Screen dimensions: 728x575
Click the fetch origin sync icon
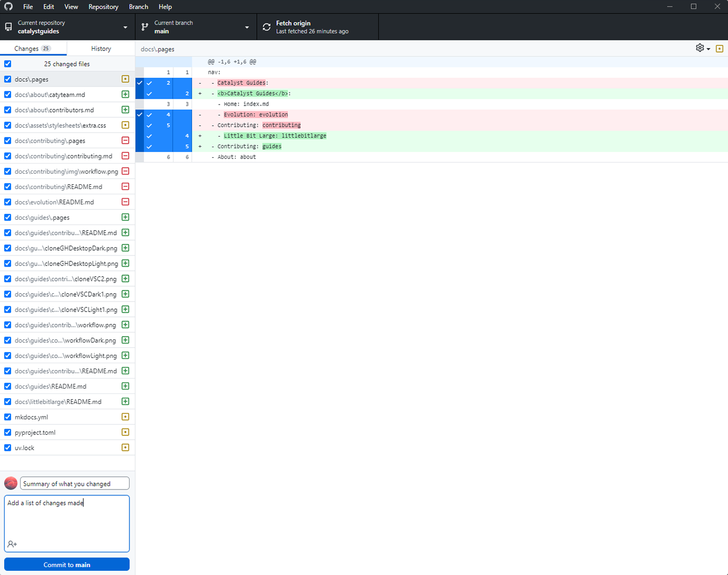266,27
